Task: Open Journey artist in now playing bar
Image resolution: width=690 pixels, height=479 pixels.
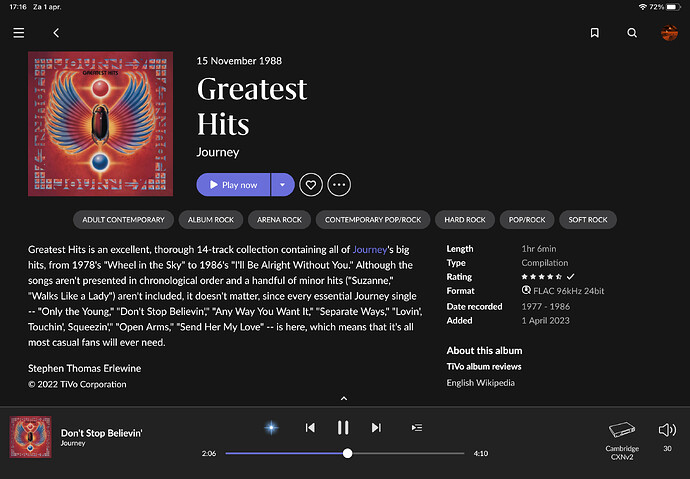Action: [73, 443]
